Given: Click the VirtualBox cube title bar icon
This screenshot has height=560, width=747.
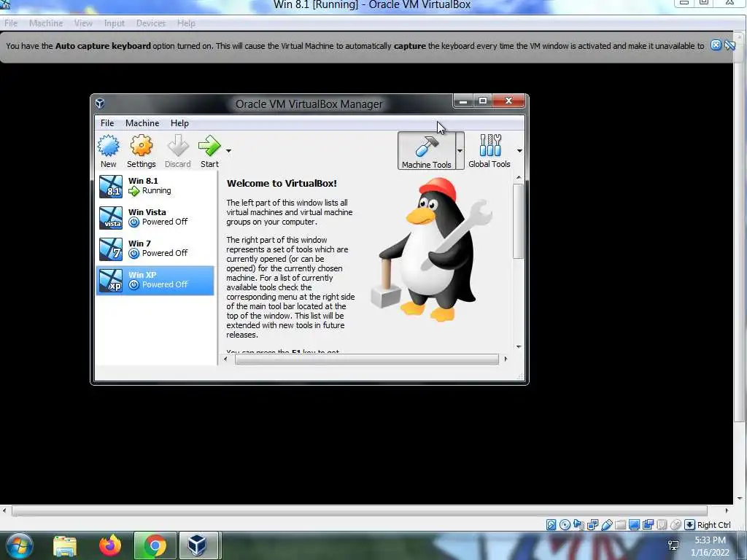Looking at the screenshot, I should 100,104.
